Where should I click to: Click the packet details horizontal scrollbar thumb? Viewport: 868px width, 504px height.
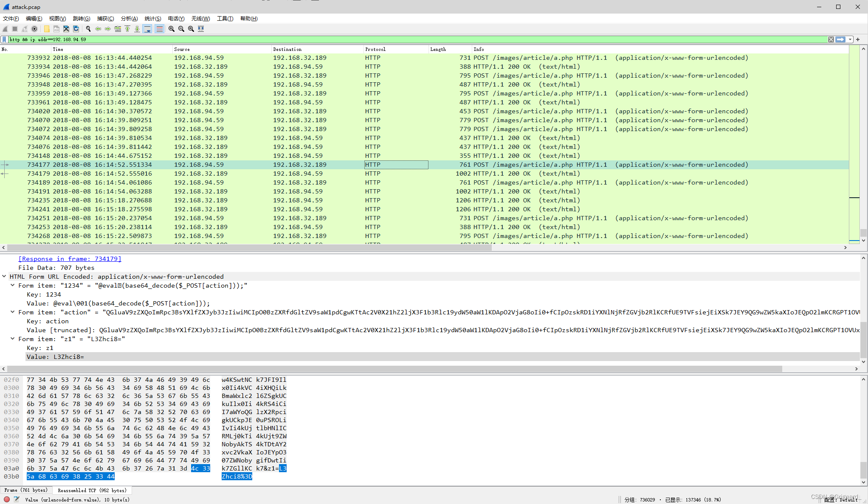[x=395, y=369]
